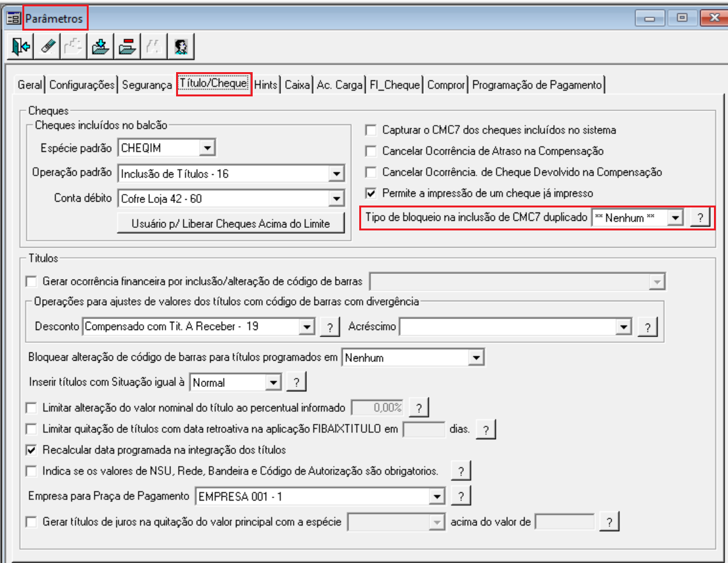This screenshot has height=563, width=728.
Task: Click the percentual 0,00% input field
Action: pos(378,408)
